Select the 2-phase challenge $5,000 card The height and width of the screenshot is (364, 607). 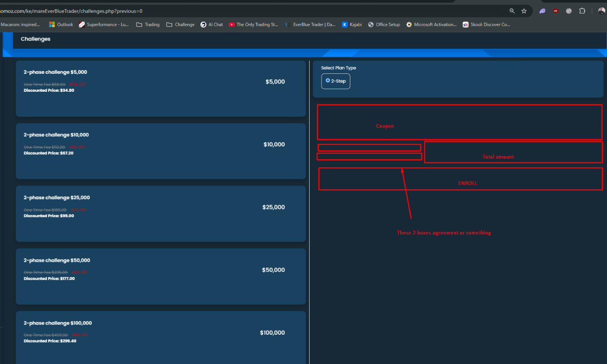click(160, 89)
